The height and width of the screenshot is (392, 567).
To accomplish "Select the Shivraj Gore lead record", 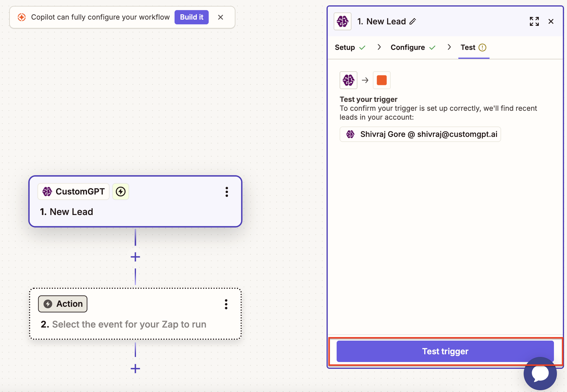I will tap(420, 134).
